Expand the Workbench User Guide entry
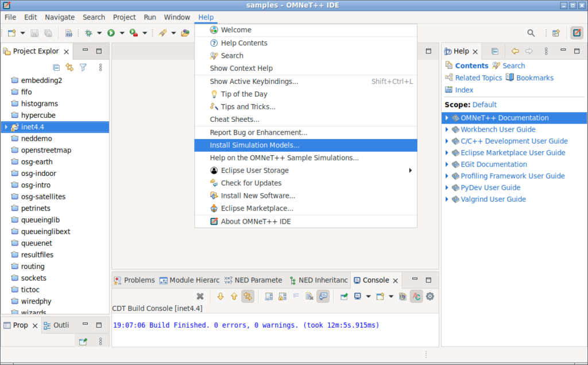588x365 pixels. tap(447, 129)
